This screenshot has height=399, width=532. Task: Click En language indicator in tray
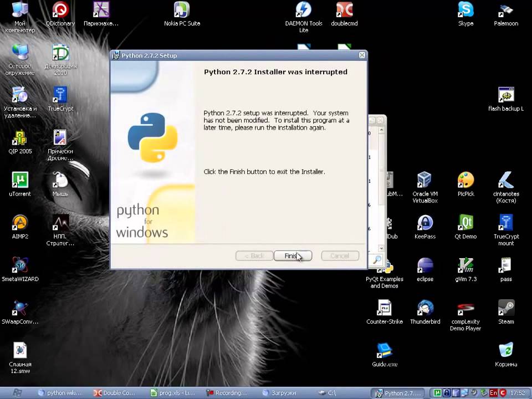(x=493, y=393)
